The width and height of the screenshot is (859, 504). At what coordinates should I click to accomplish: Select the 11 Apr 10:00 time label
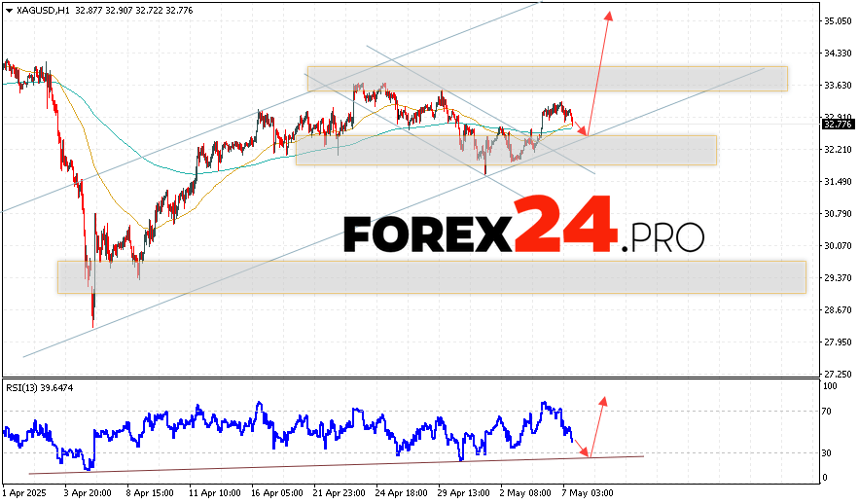(215, 493)
